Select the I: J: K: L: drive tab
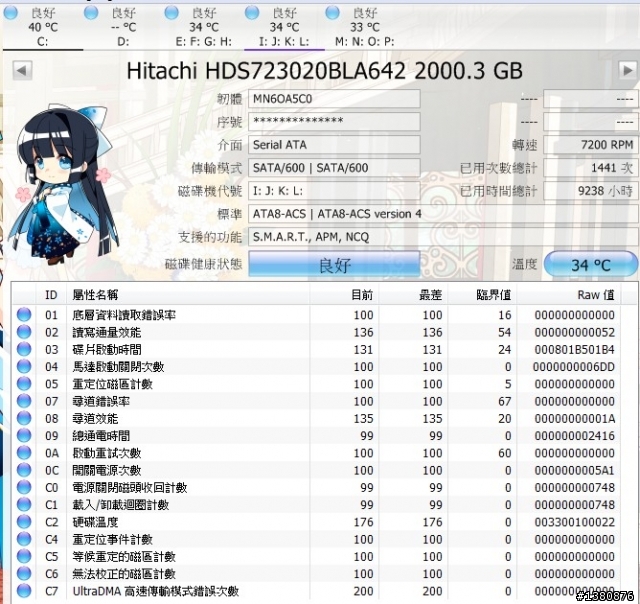This screenshot has height=604, width=640. click(x=284, y=27)
